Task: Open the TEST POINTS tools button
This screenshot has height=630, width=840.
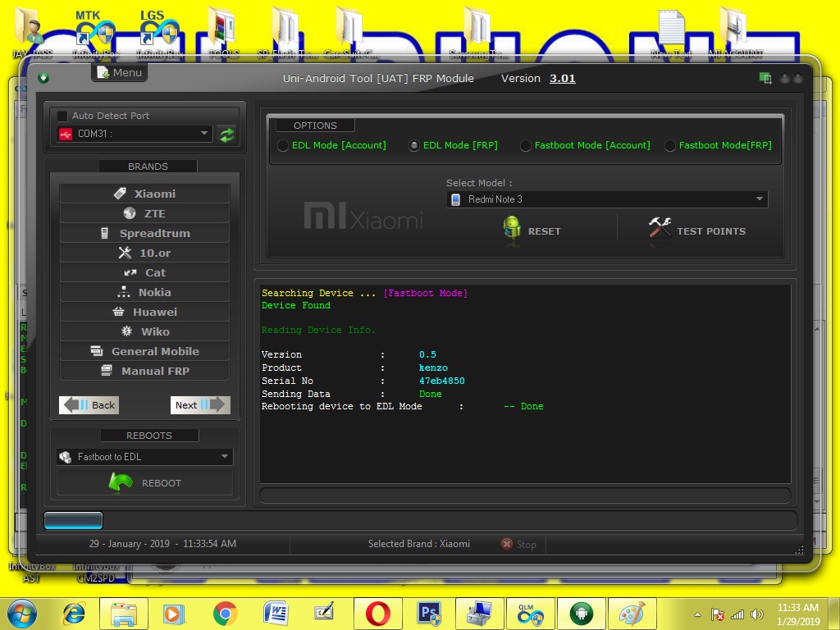Action: click(697, 231)
